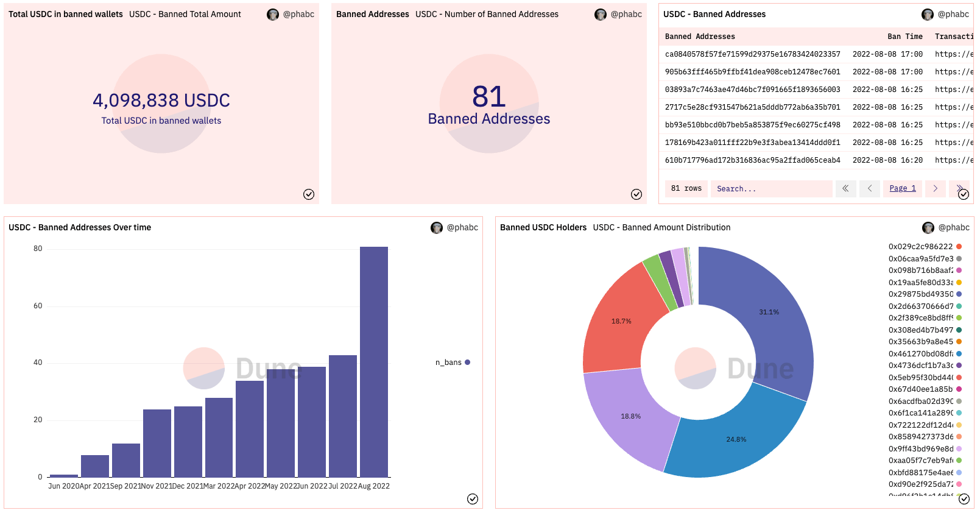The height and width of the screenshot is (513, 980).
Task: Go to next table page
Action: [935, 189]
